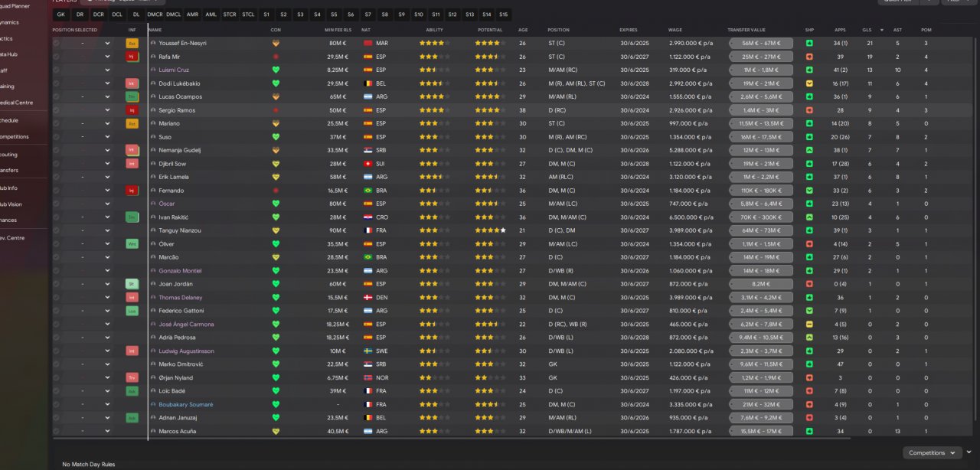Image resolution: width=980 pixels, height=470 pixels.
Task: Click the Trv status icon for Ørjan Nyland
Action: point(132,378)
